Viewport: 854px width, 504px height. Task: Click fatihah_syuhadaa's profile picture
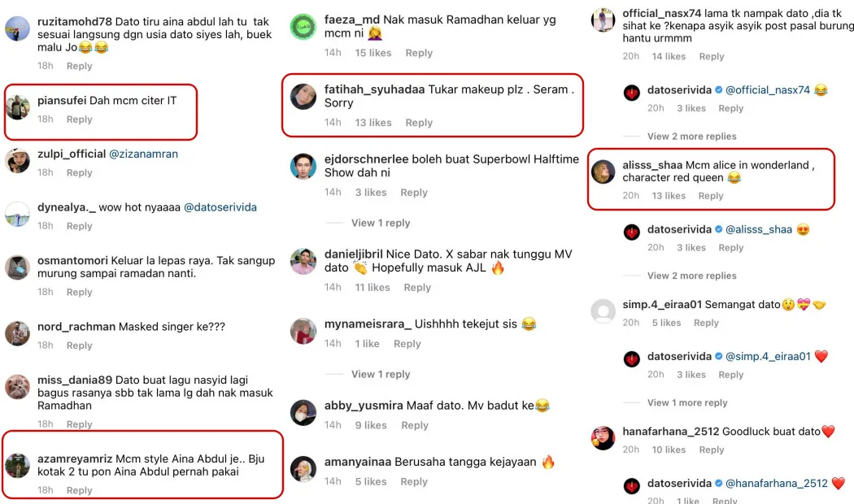pos(303,97)
